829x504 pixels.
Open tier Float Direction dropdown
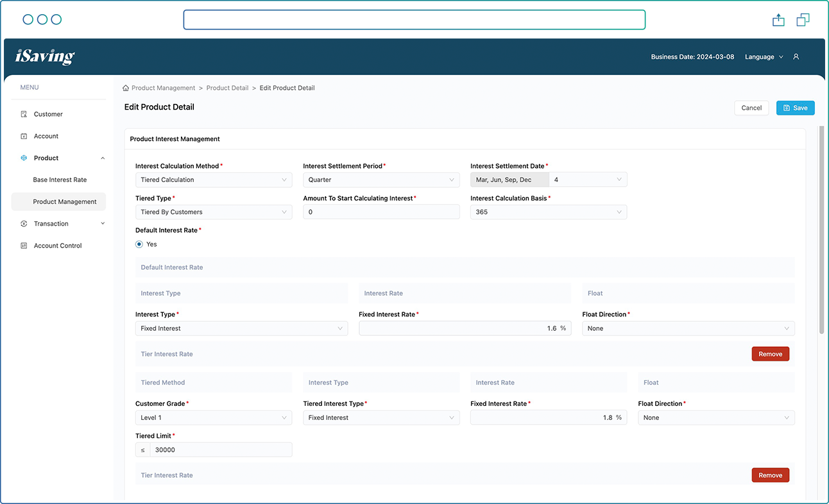coord(716,417)
